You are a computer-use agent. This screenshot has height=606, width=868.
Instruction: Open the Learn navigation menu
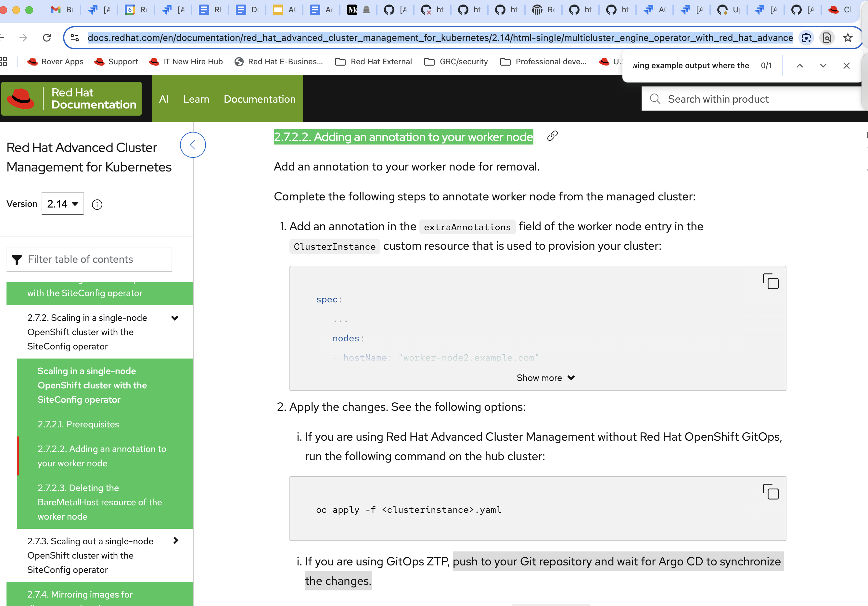coord(196,99)
